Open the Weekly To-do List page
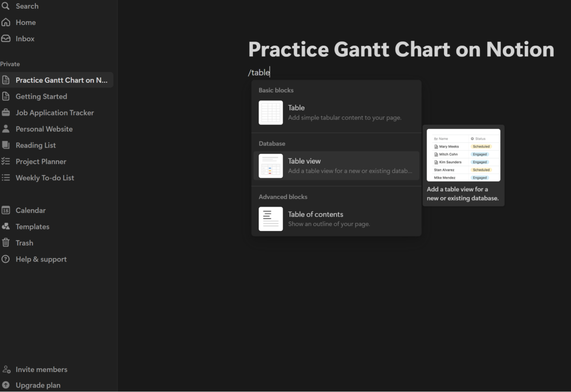Viewport: 571px width, 392px height. 45,178
